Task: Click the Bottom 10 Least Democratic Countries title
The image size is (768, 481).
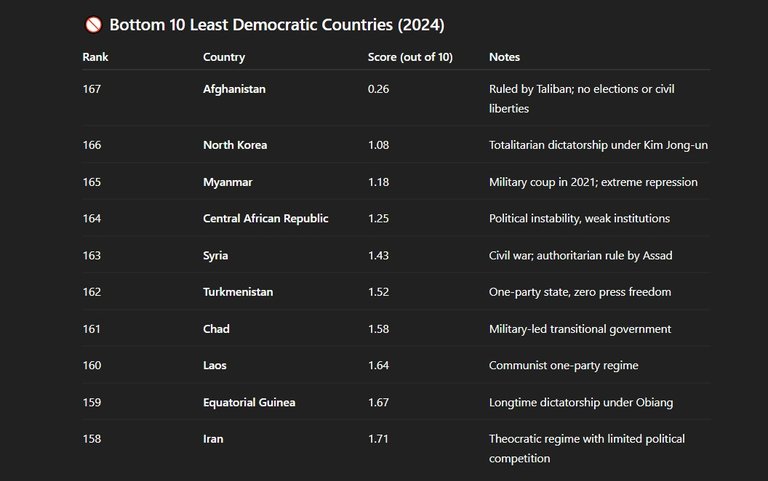Action: [277, 24]
